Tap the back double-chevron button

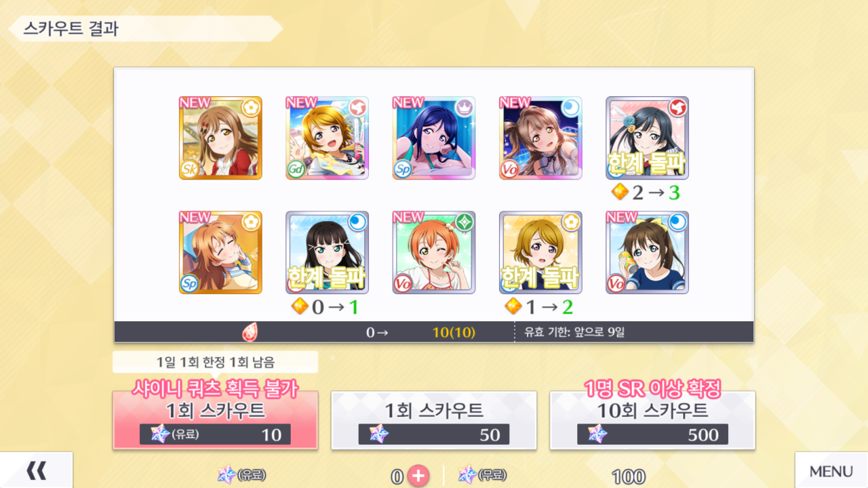[36, 470]
